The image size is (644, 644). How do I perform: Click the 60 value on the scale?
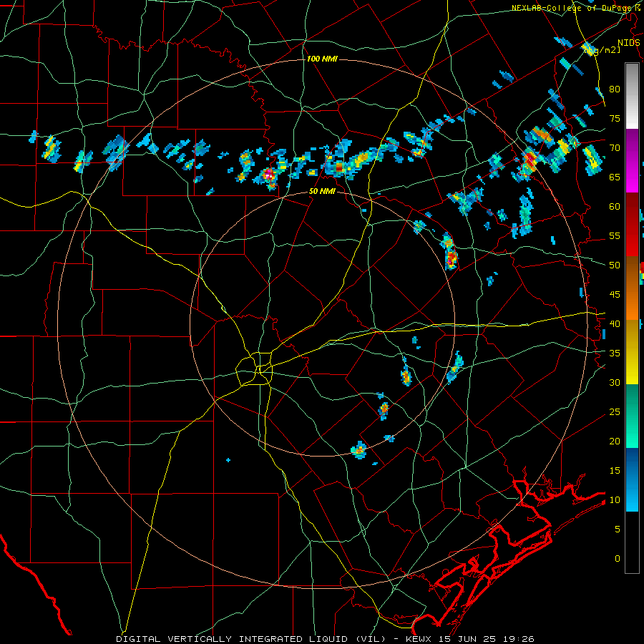(615, 207)
